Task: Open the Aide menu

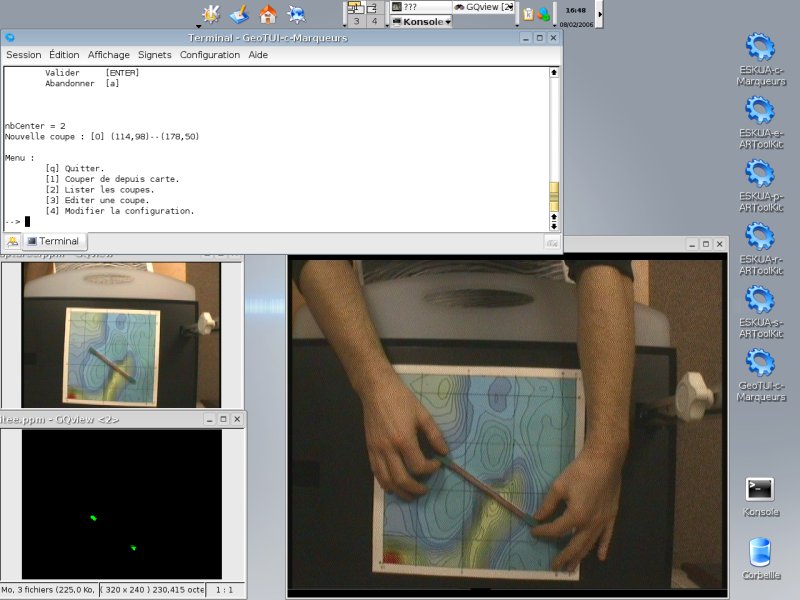Action: (x=258, y=55)
